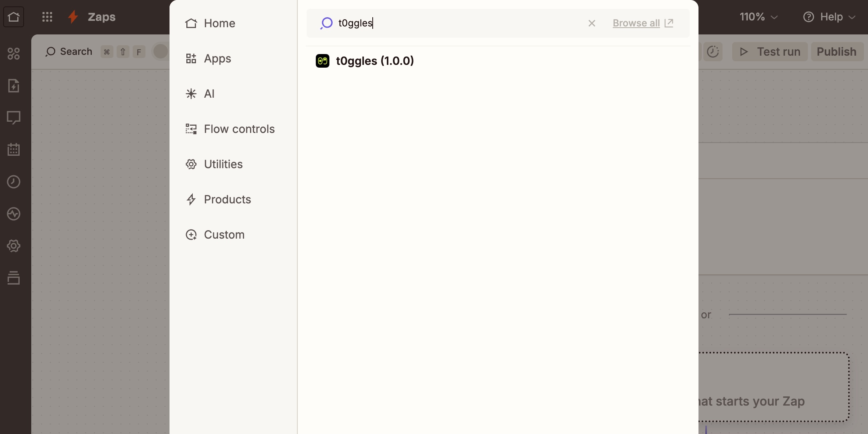The width and height of the screenshot is (868, 434).
Task: Open Zap settings via the gear icon
Action: click(14, 246)
